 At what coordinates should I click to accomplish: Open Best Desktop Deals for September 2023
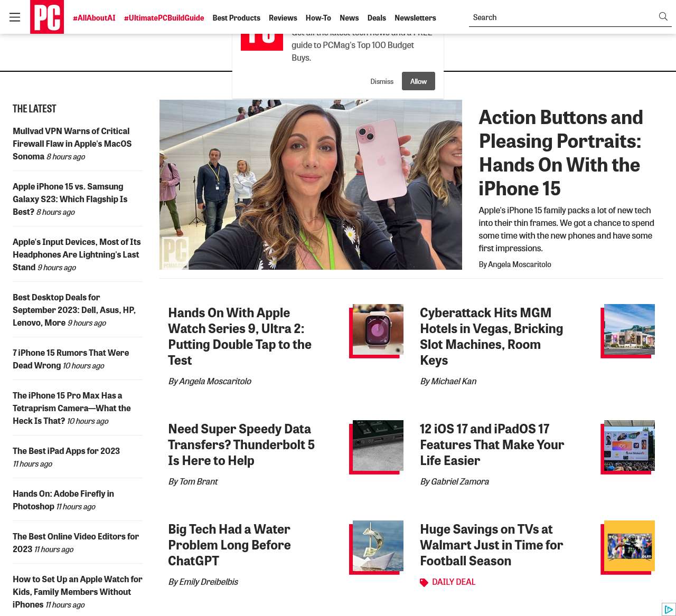pyautogui.click(x=74, y=310)
